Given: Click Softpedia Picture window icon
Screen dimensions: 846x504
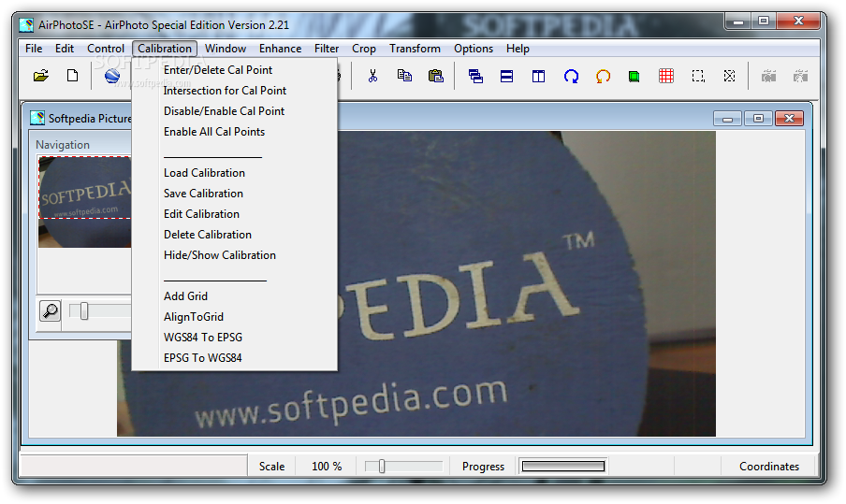Looking at the screenshot, I should tap(37, 118).
